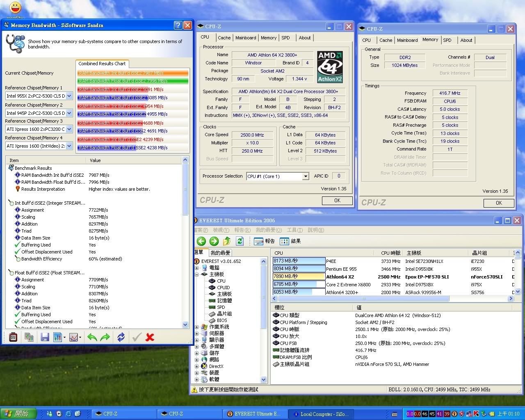Click the save floppy icon in Sandra
Image resolution: width=525 pixels, height=420 pixels.
point(45,337)
